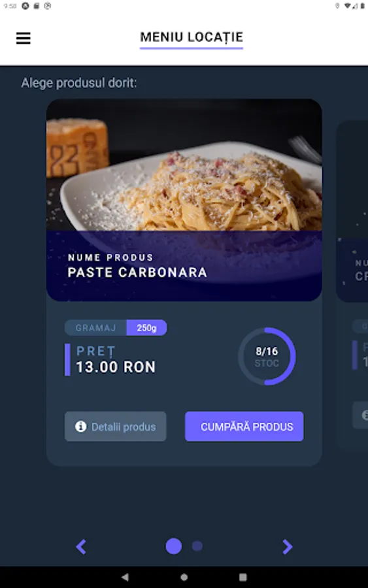Tap the 250g gramaj badge
The image size is (368, 588).
point(146,328)
